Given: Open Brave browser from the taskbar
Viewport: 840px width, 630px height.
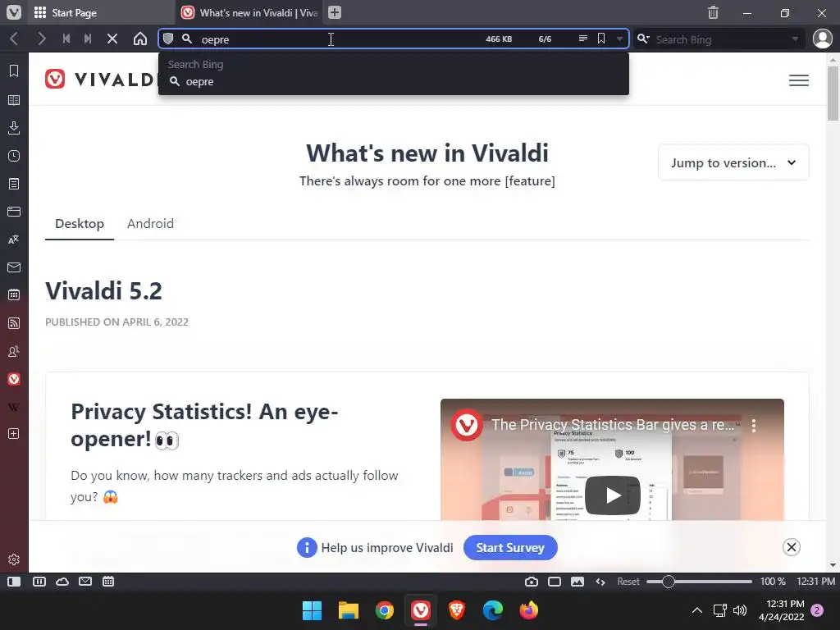Looking at the screenshot, I should (x=456, y=610).
